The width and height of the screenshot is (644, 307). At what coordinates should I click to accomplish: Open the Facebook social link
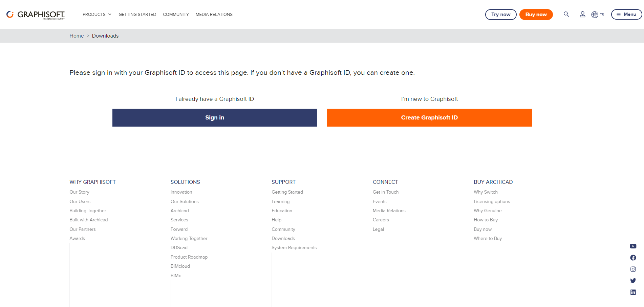coord(633,258)
